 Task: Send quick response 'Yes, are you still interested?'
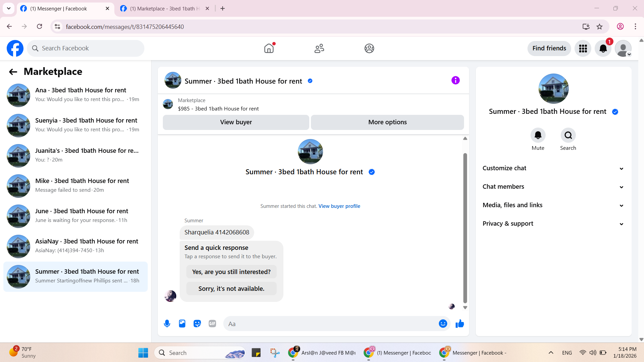231,272
